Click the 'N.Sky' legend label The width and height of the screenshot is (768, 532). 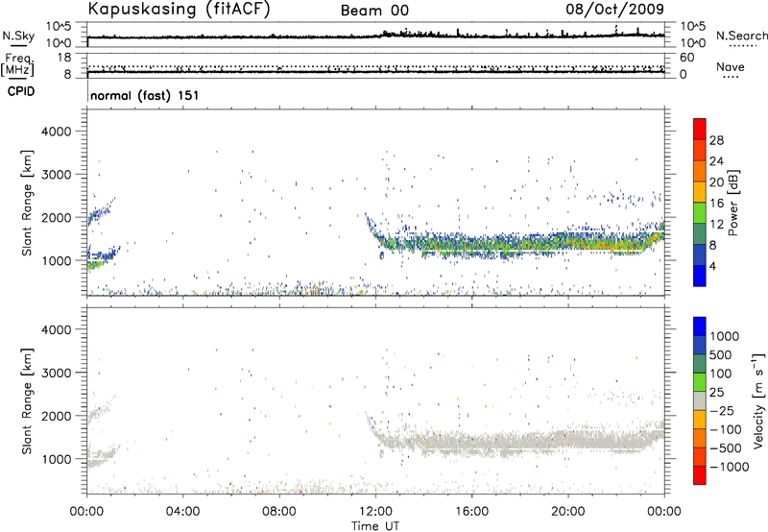click(18, 36)
